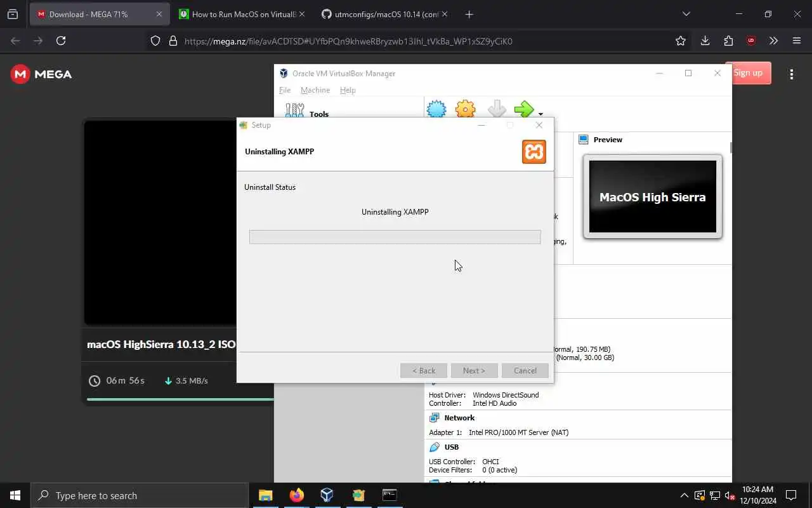The width and height of the screenshot is (812, 508).
Task: Switch to the utmconfigs GitHub tab
Action: point(384,14)
